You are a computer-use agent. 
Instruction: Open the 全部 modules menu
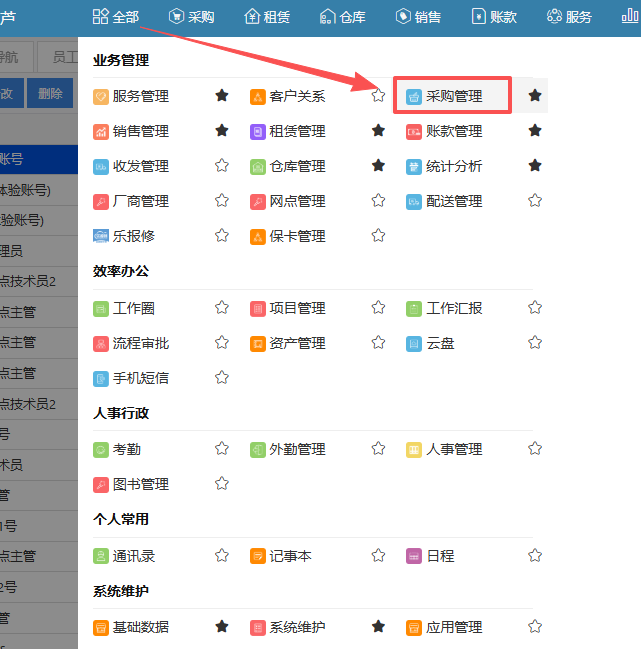(115, 16)
